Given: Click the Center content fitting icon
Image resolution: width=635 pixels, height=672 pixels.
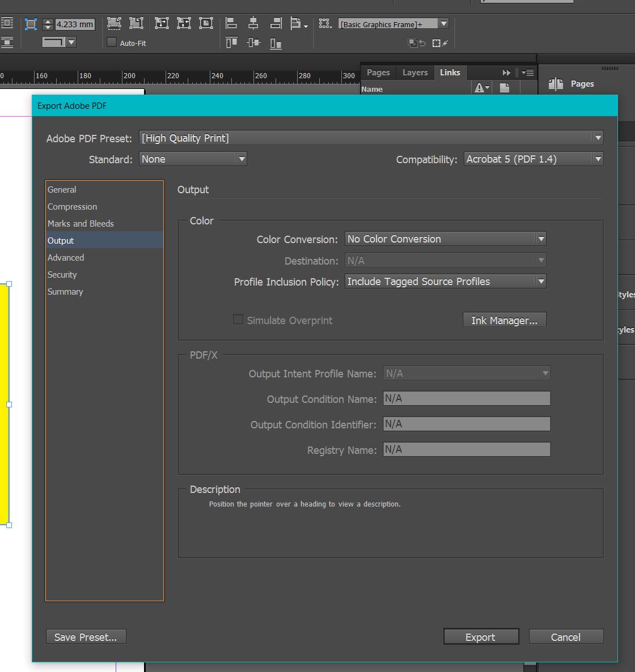Looking at the screenshot, I should coord(206,23).
